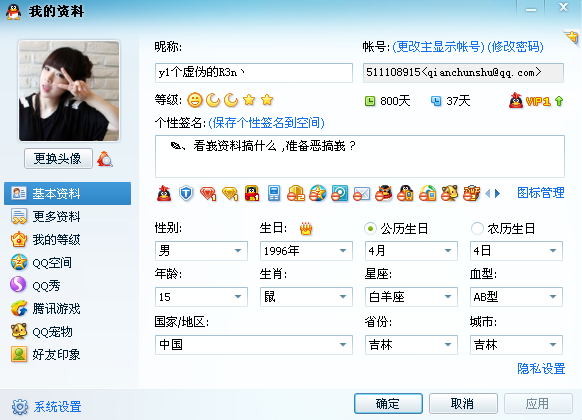This screenshot has height=420, width=582.
Task: Open the 城市 dropdown showing 吉林
Action: (x=516, y=345)
